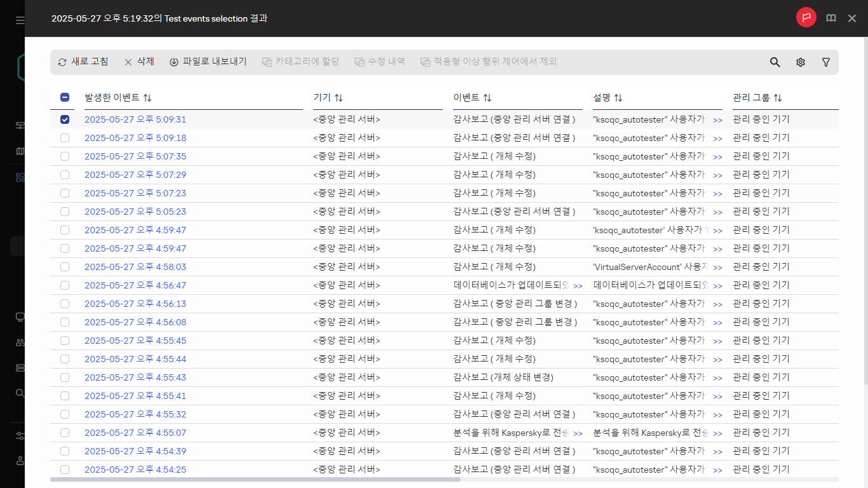Open the help book icon

click(x=831, y=18)
